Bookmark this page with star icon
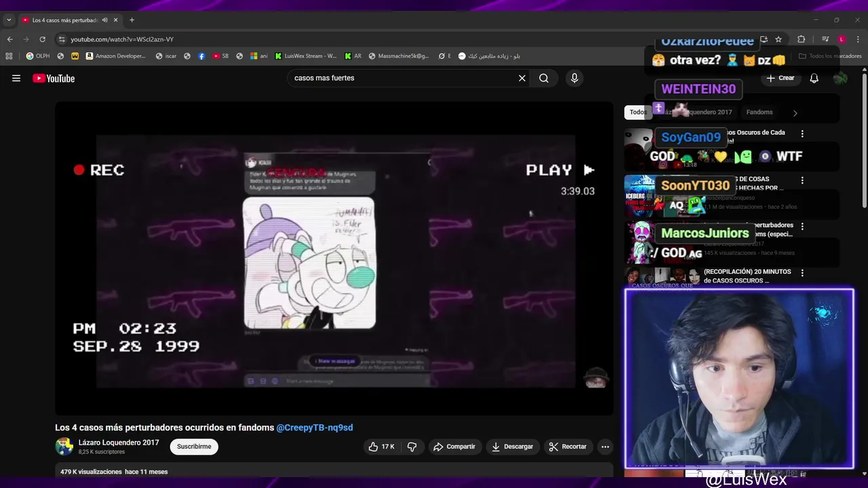This screenshot has height=488, width=868. tap(778, 39)
